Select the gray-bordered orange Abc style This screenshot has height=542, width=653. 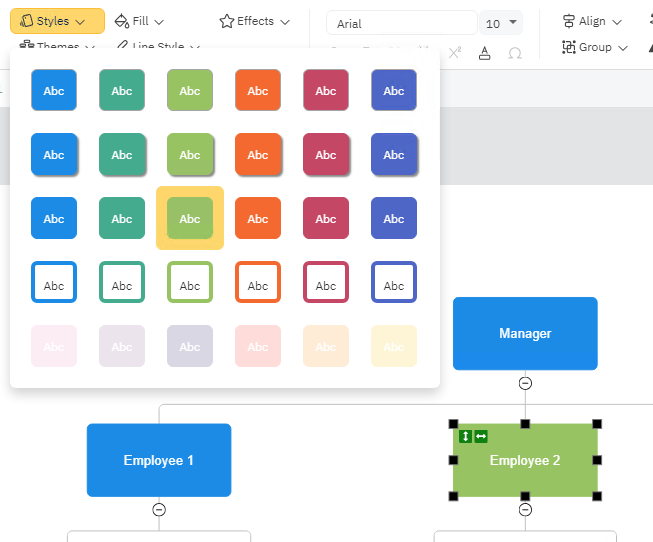[x=258, y=90]
